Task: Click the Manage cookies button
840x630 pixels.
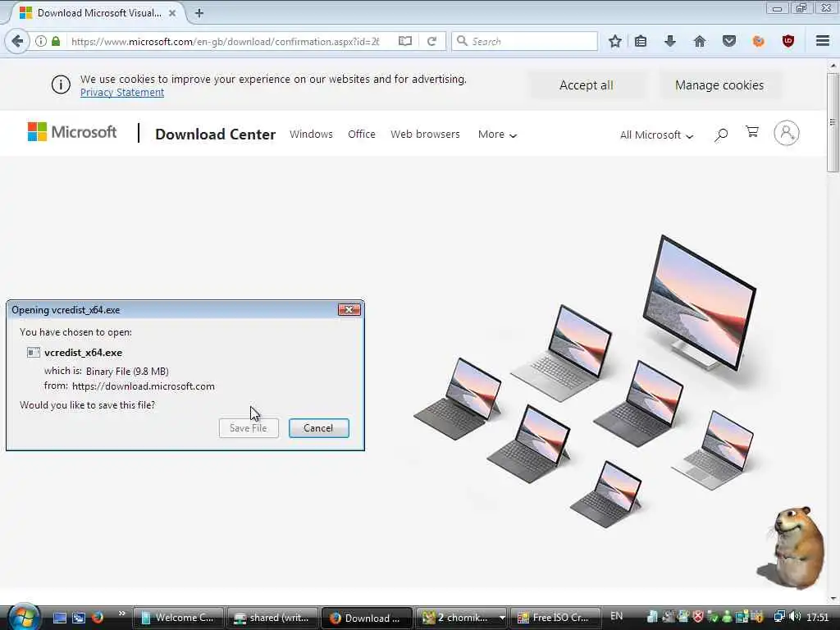Action: (719, 85)
